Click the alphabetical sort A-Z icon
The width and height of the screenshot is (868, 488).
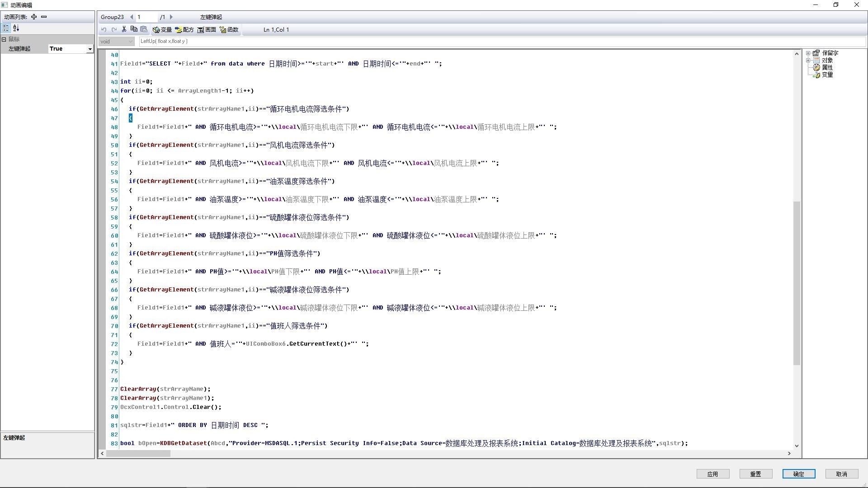pyautogui.click(x=16, y=28)
